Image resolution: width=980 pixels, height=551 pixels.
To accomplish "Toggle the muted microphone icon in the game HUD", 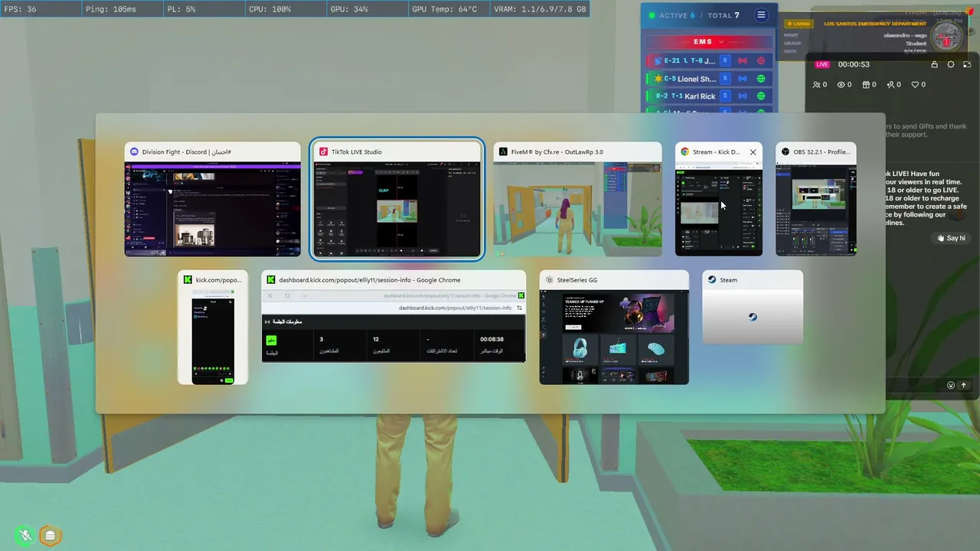I will click(26, 536).
